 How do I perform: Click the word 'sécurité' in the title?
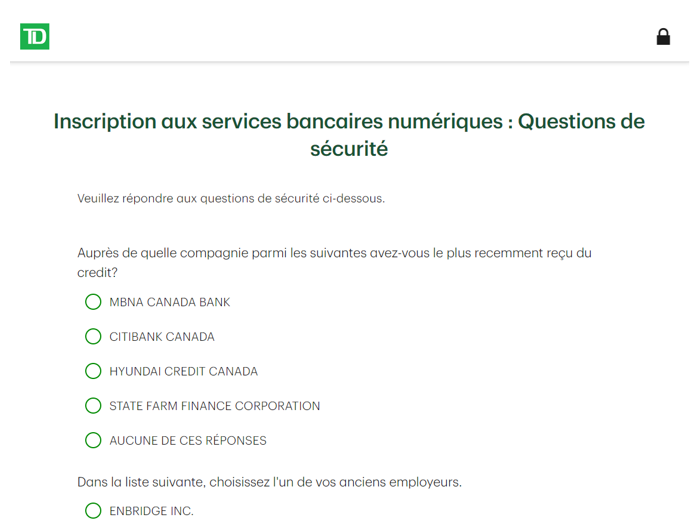click(349, 149)
